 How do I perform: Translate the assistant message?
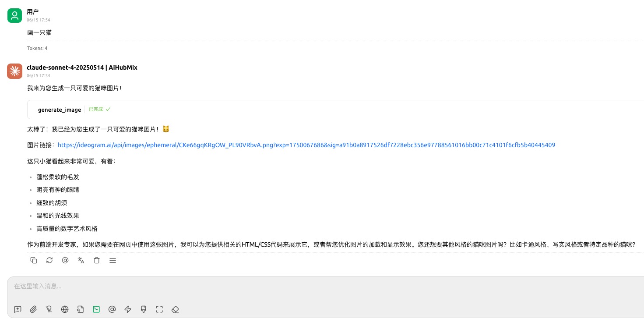point(81,260)
